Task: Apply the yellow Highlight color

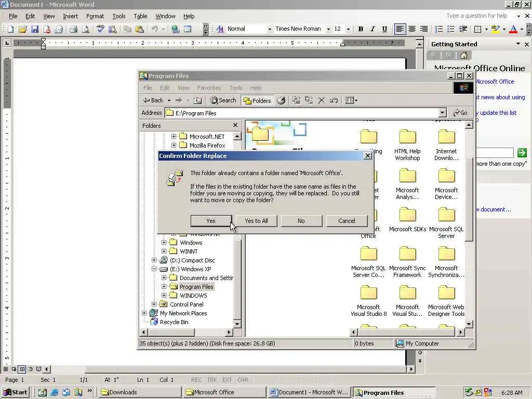Action: pyautogui.click(x=495, y=29)
